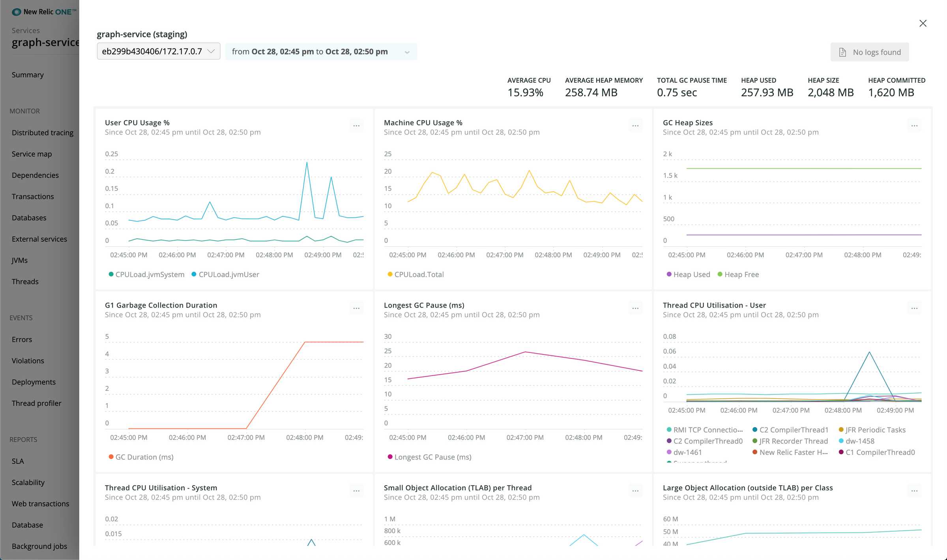Open GC Heap Sizes chart ellipsis menu
947x560 pixels.
point(914,126)
